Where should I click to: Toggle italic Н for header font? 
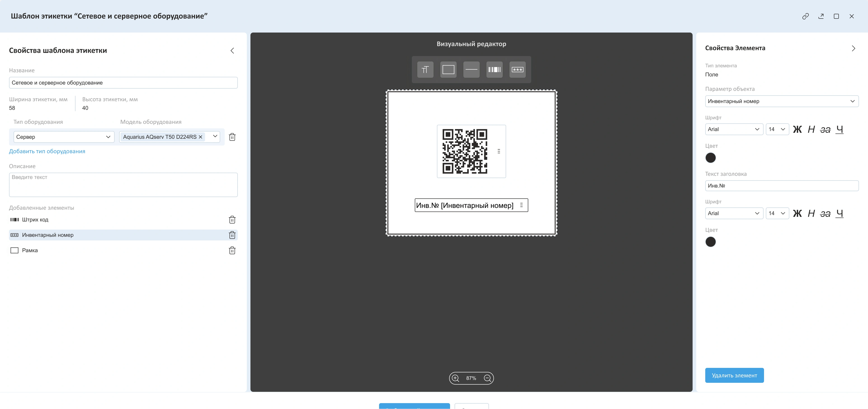[811, 213]
